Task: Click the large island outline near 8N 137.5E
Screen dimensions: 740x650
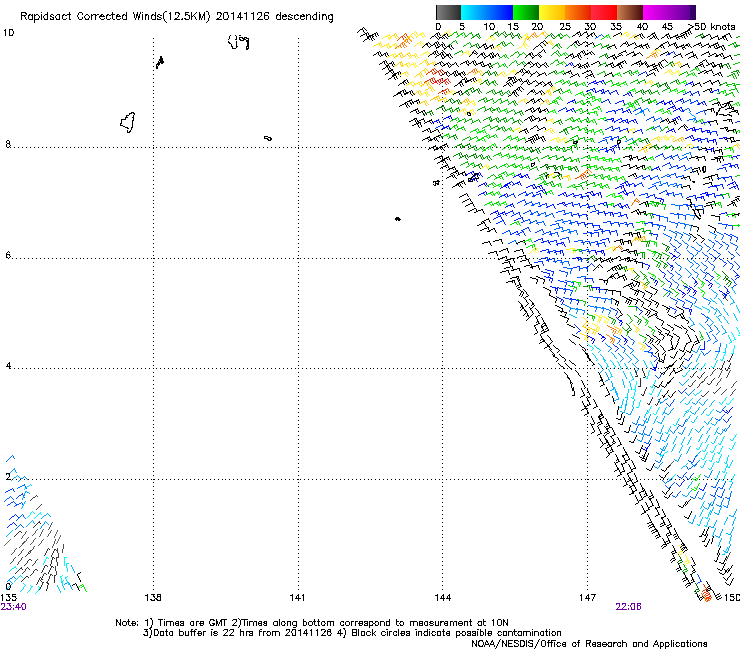Action: tap(127, 122)
